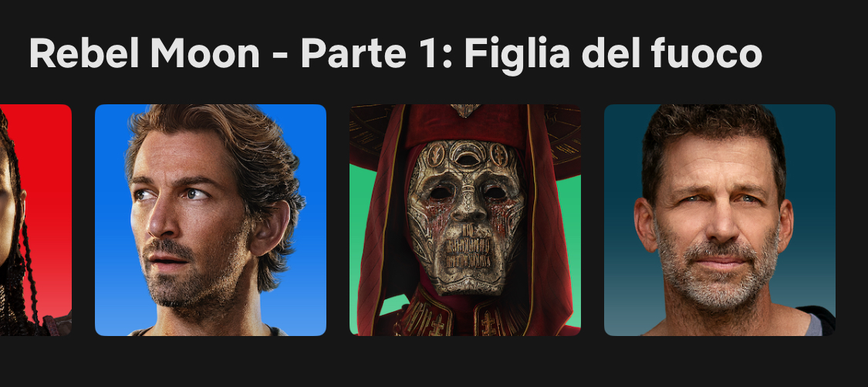Viewport: 868px width, 387px height.
Task: Select the blue background profile avatar
Action: (211, 220)
